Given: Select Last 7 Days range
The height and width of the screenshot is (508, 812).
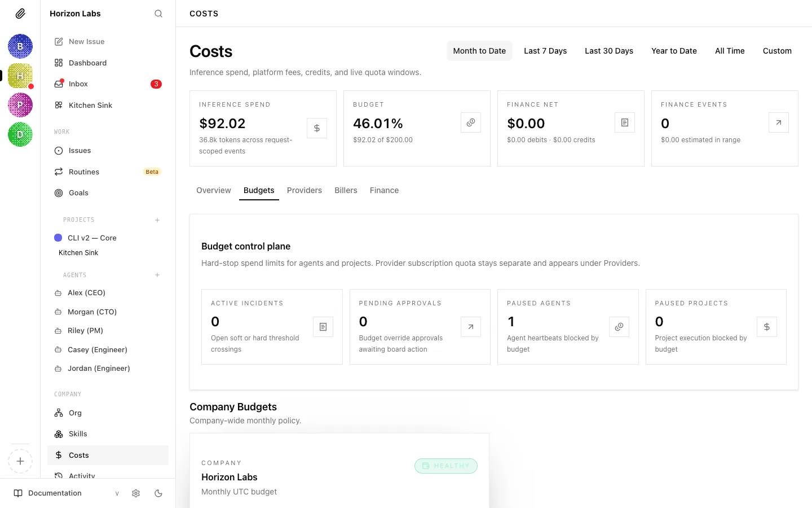Looking at the screenshot, I should (545, 51).
